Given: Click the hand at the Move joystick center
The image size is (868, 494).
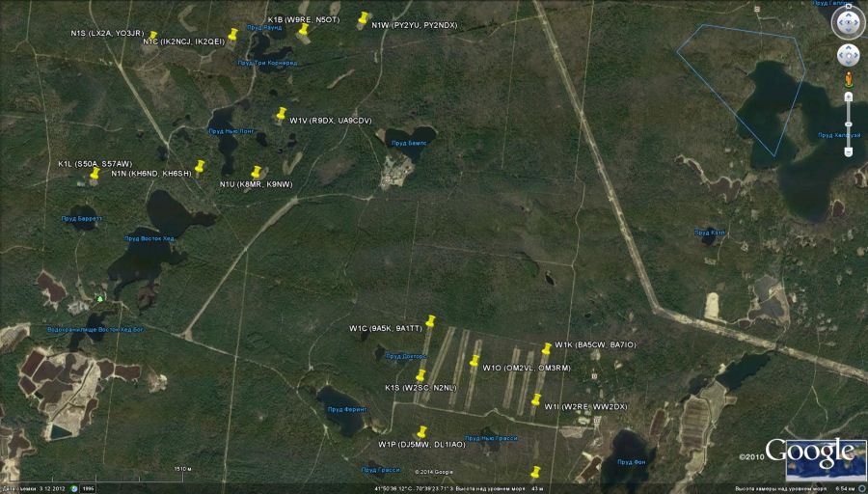Looking at the screenshot, I should 848,54.
